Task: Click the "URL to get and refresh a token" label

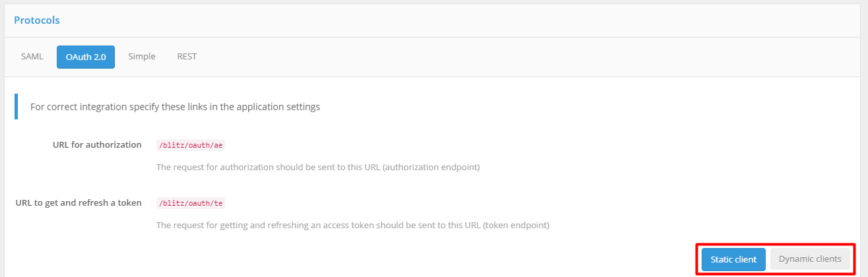Action: pyautogui.click(x=79, y=202)
